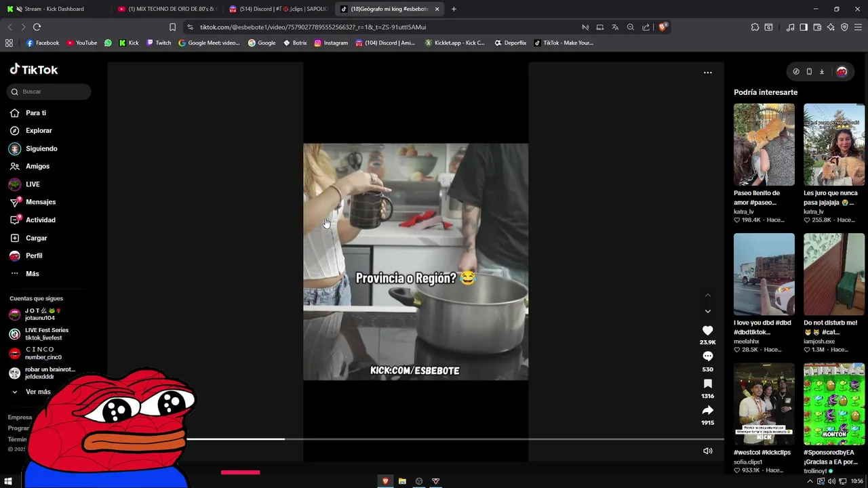This screenshot has height=488, width=868.
Task: Click download desktop app icon in top pill
Action: tap(821, 72)
